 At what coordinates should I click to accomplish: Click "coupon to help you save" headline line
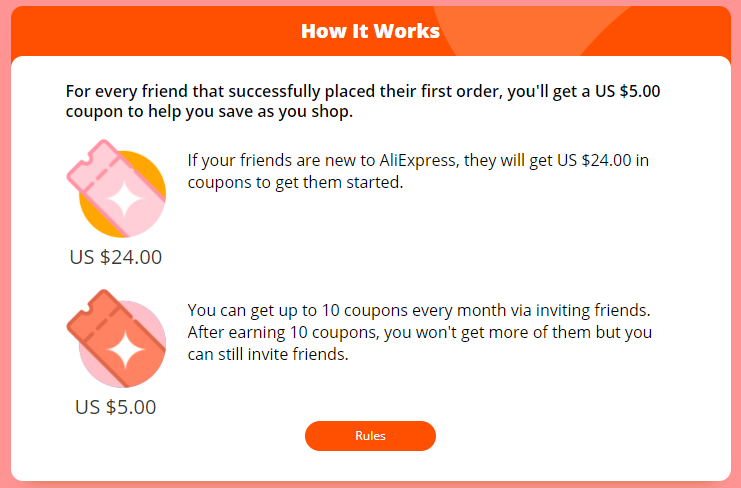click(x=209, y=112)
